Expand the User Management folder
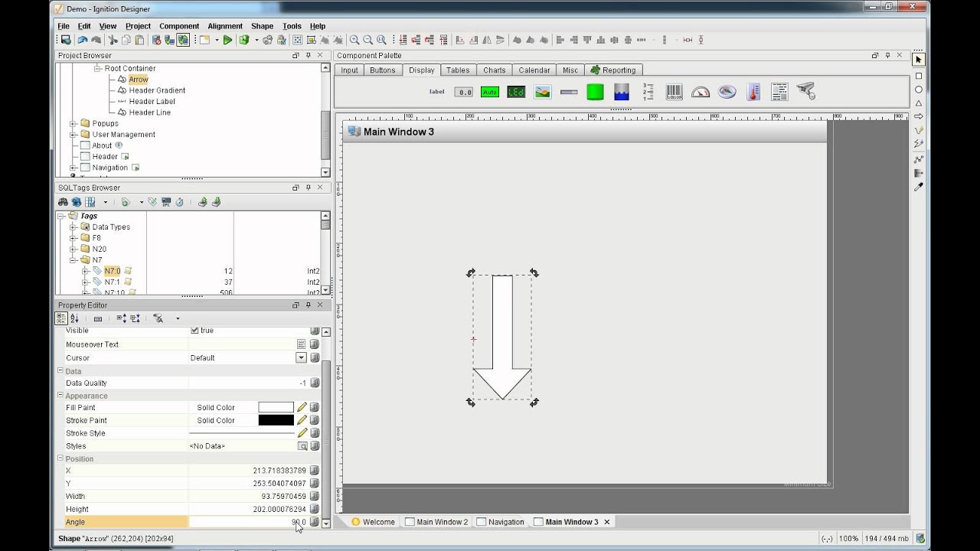980x551 pixels. tap(73, 134)
